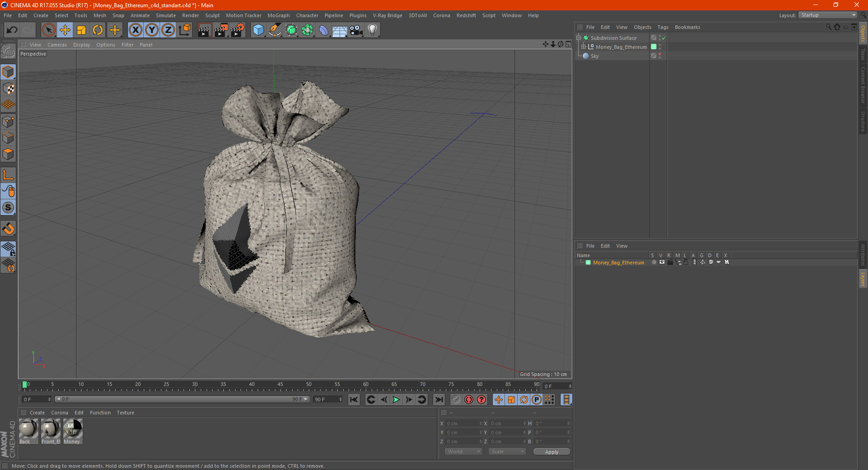Toggle X axis lock
This screenshot has width=868, height=470.
pyautogui.click(x=135, y=30)
